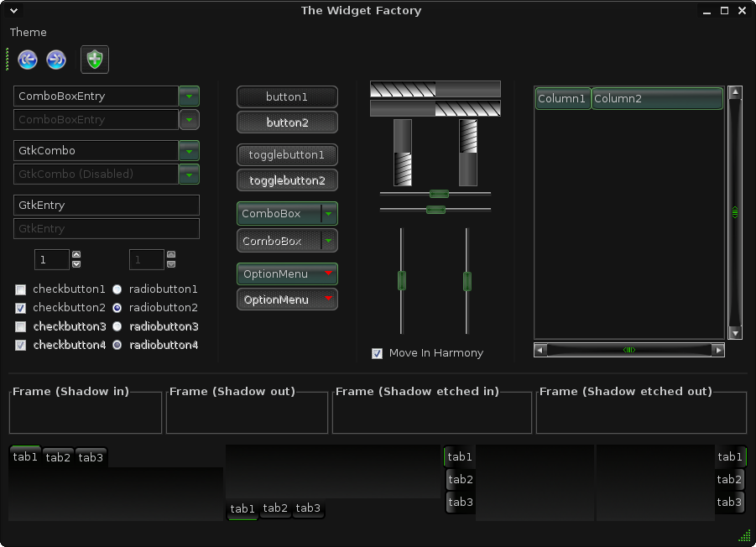Click the vertical scrollbar down arrow
Image resolution: width=756 pixels, height=547 pixels.
click(x=735, y=333)
